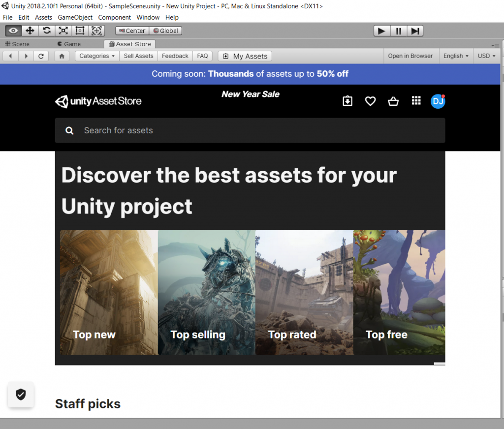Open the shopping cart basket
Viewport: 504px width, 429px height.
[393, 101]
